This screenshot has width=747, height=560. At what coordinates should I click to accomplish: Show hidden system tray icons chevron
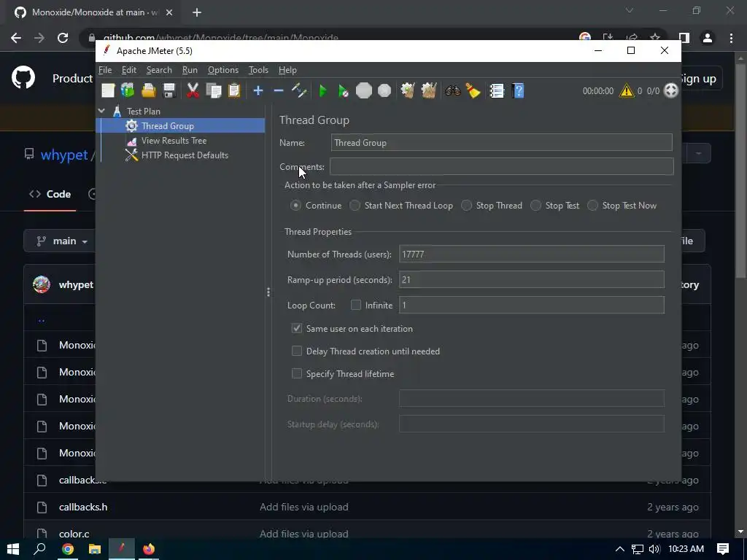(x=619, y=549)
